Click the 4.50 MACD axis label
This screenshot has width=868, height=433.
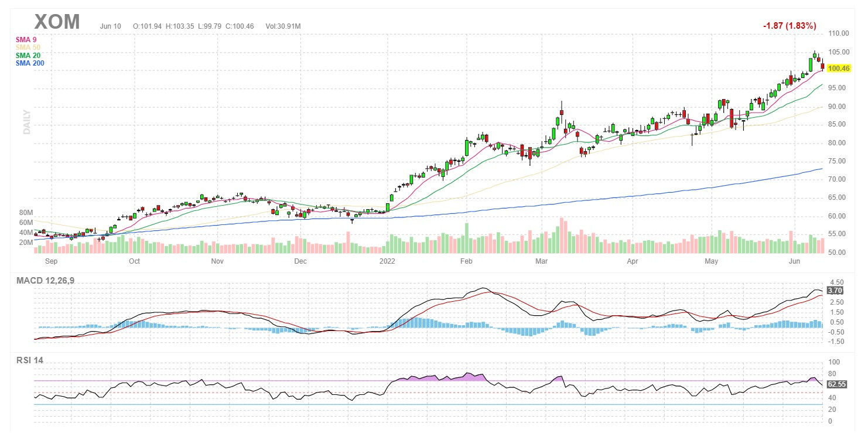pyautogui.click(x=836, y=282)
